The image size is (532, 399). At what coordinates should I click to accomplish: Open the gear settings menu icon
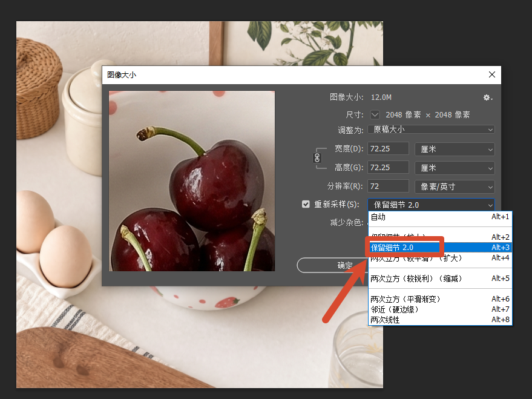[488, 97]
